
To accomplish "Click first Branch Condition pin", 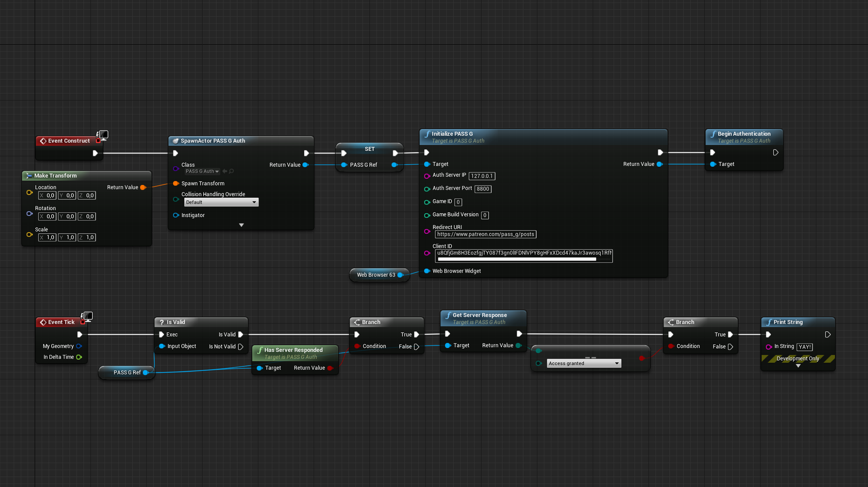I will (357, 346).
